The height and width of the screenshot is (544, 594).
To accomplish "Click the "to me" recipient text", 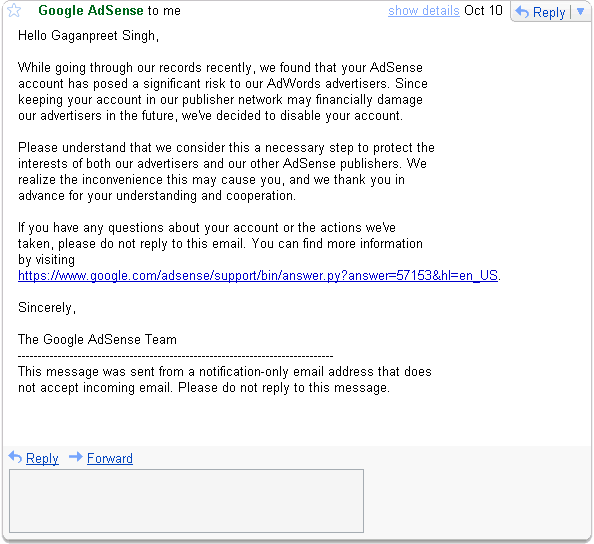I will 164,11.
